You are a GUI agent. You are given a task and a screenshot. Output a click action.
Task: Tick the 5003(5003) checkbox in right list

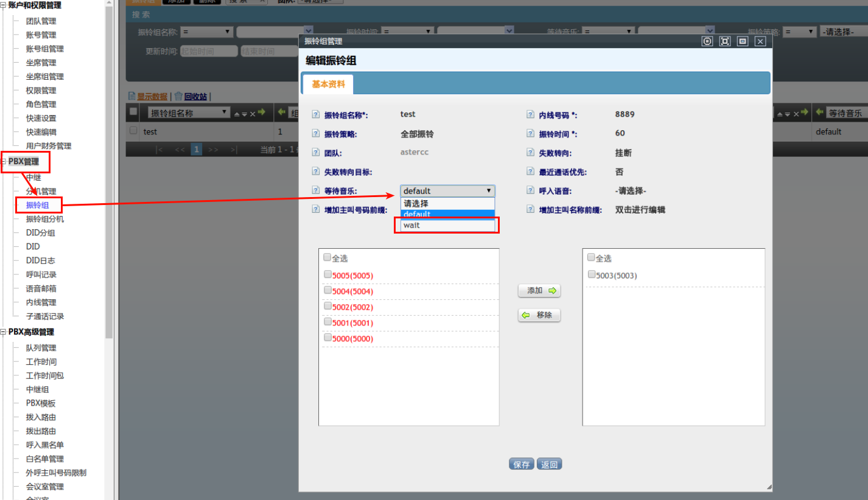592,275
